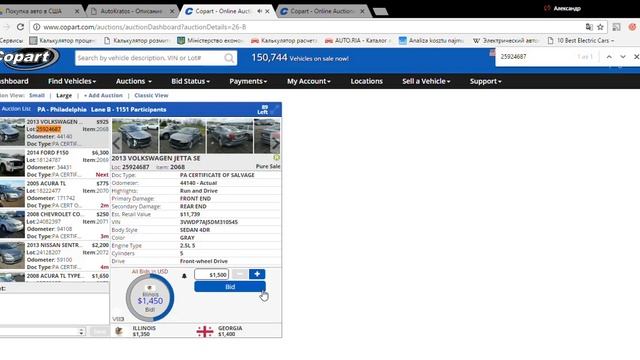This screenshot has height=360, width=640.
Task: Open the Auction List tab
Action: 16,109
